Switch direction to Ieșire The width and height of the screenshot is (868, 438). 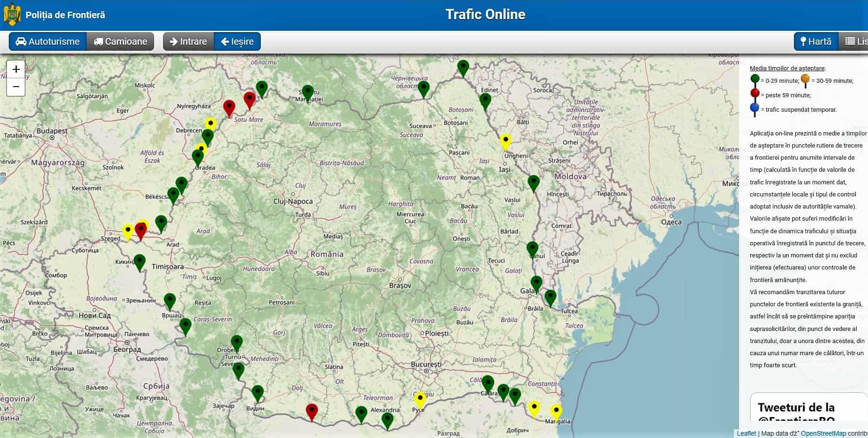(237, 41)
